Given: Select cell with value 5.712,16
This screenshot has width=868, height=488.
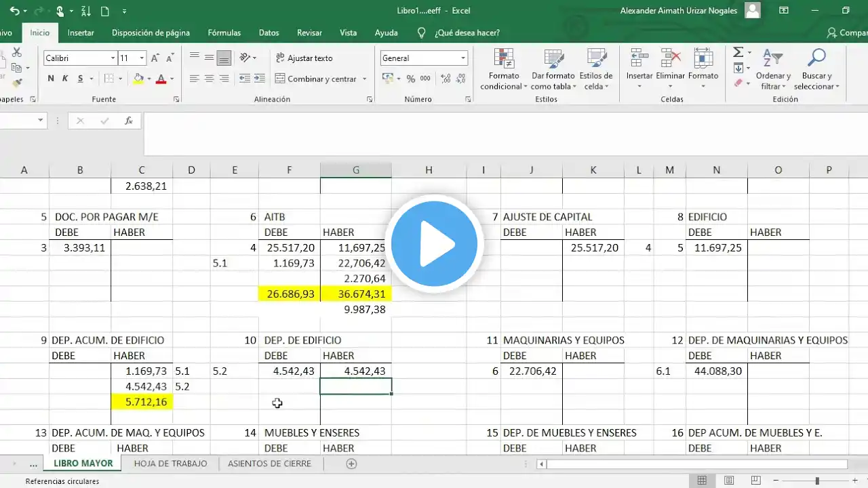Looking at the screenshot, I should coord(142,402).
